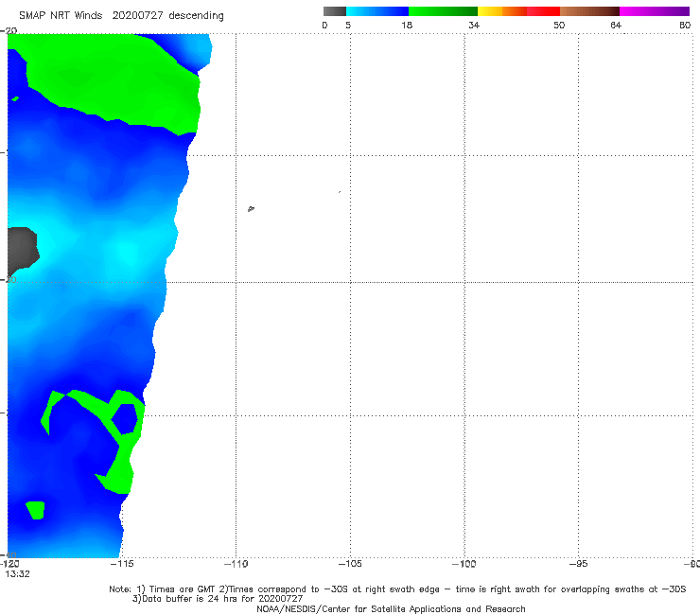Image resolution: width=700 pixels, height=615 pixels.
Task: Click the brown 50-64 color bar segment
Action: [589, 11]
